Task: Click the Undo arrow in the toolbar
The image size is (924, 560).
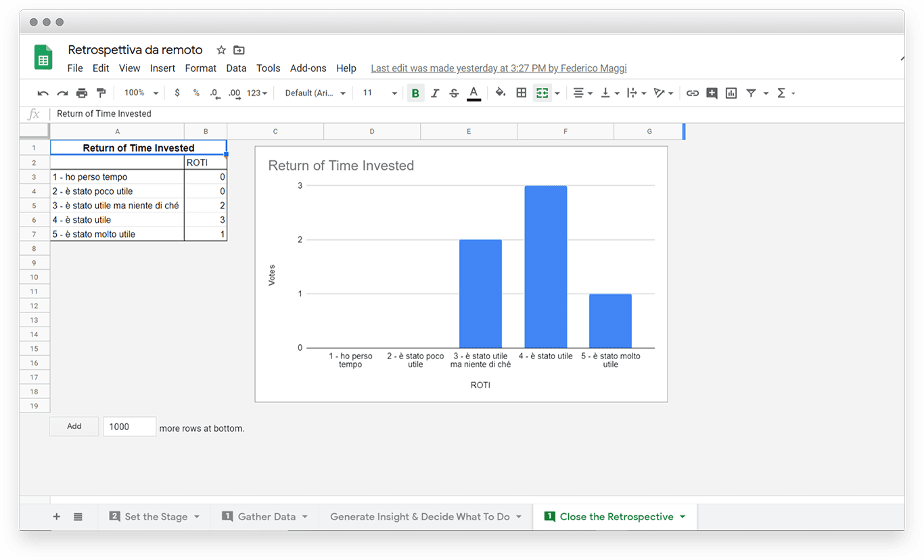Action: tap(43, 93)
